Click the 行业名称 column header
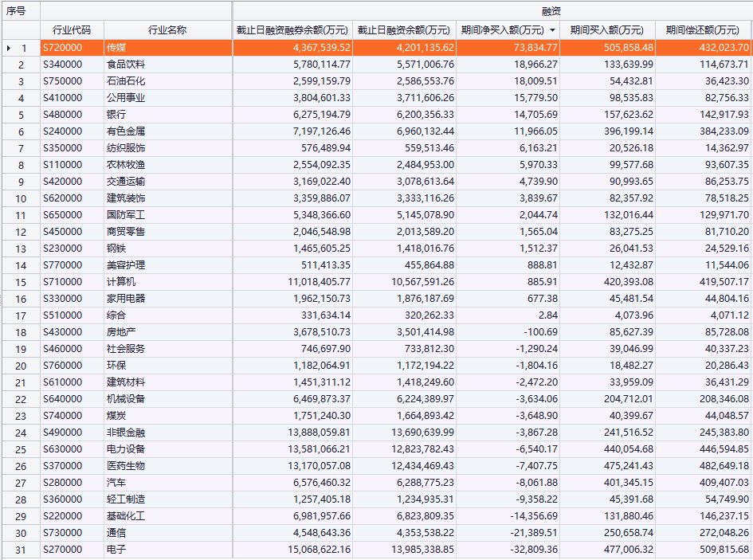Viewport: 753px width, 560px height. pos(167,30)
